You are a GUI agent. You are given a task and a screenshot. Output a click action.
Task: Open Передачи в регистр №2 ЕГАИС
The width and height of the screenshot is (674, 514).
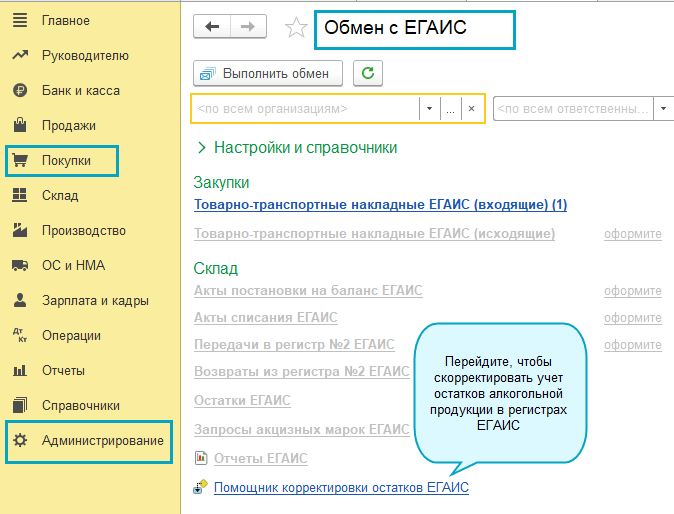pyautogui.click(x=294, y=345)
